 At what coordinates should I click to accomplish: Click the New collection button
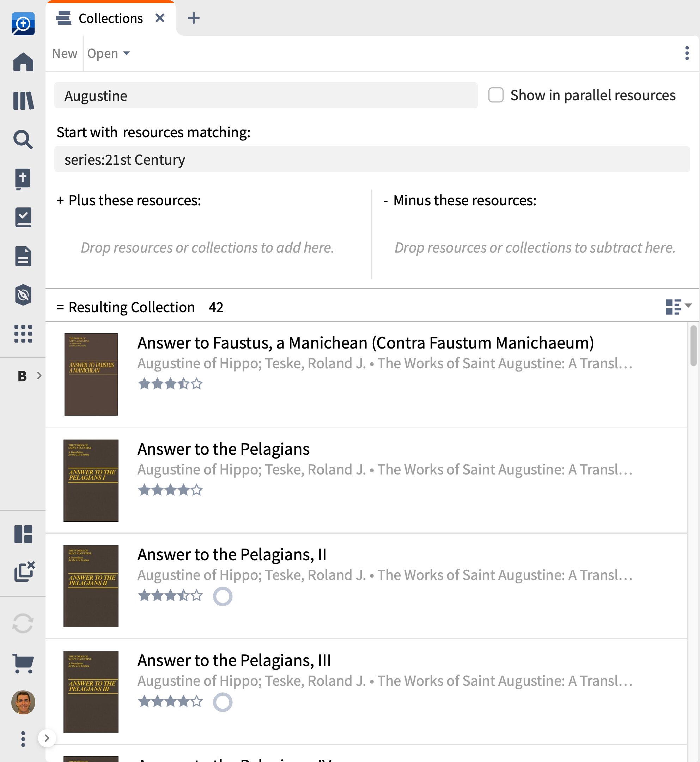pyautogui.click(x=65, y=53)
